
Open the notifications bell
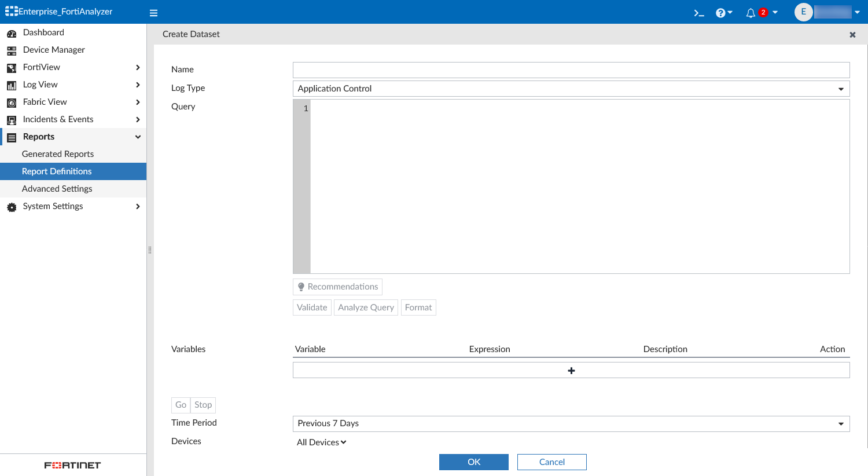[x=751, y=13]
